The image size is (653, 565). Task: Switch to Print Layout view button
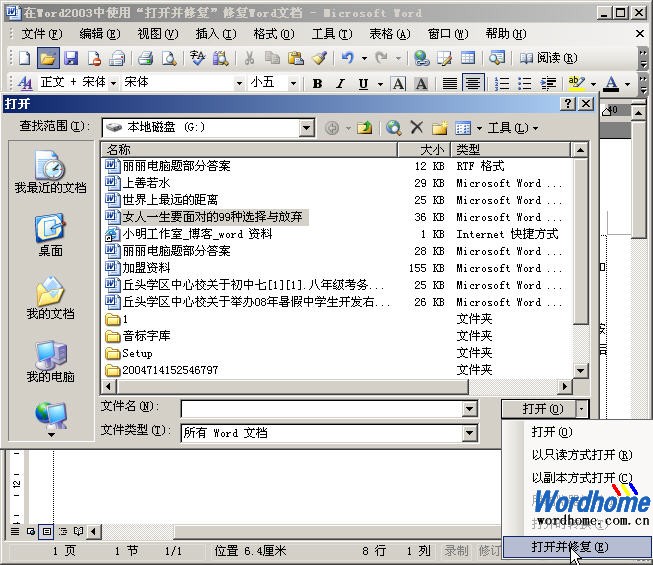[47, 531]
